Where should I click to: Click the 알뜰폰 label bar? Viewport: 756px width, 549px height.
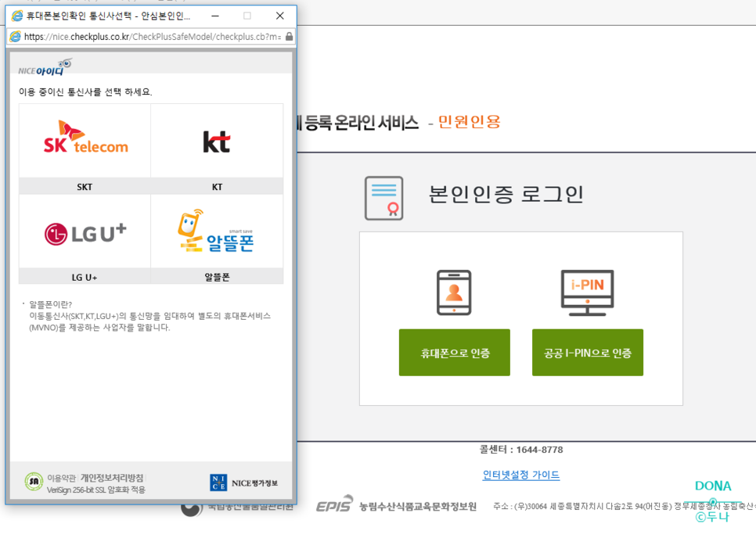[x=217, y=277]
